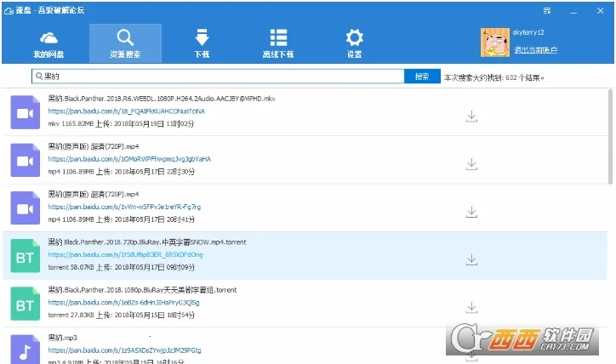Viewport: 616px width, 364px height.
Task: Click download arrow for 720p BluRay torrent
Action: point(471,259)
